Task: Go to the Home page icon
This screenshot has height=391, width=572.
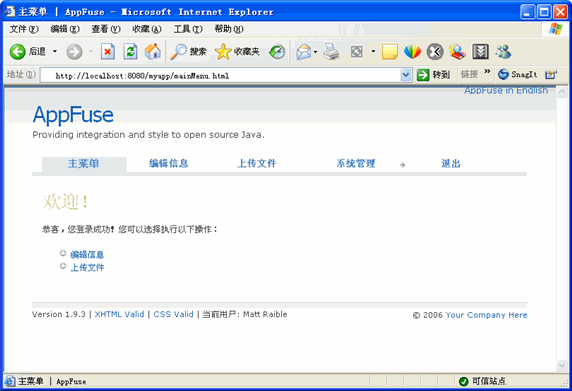Action: (x=153, y=52)
